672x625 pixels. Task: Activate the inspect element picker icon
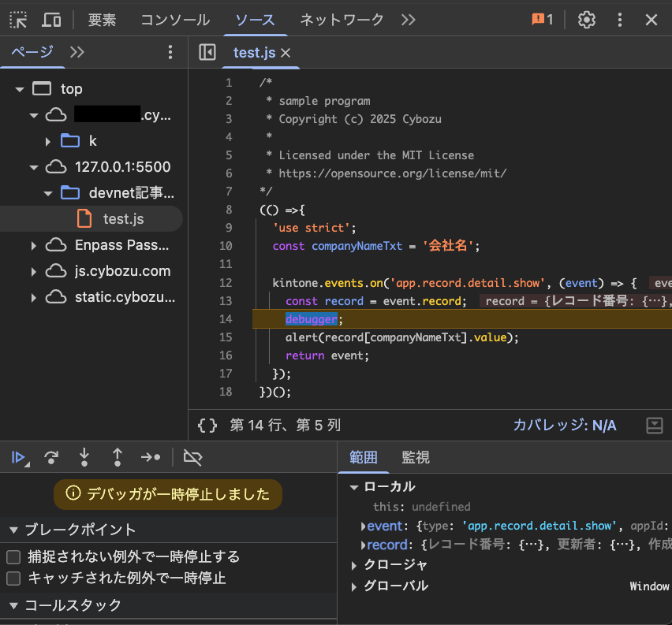point(18,20)
